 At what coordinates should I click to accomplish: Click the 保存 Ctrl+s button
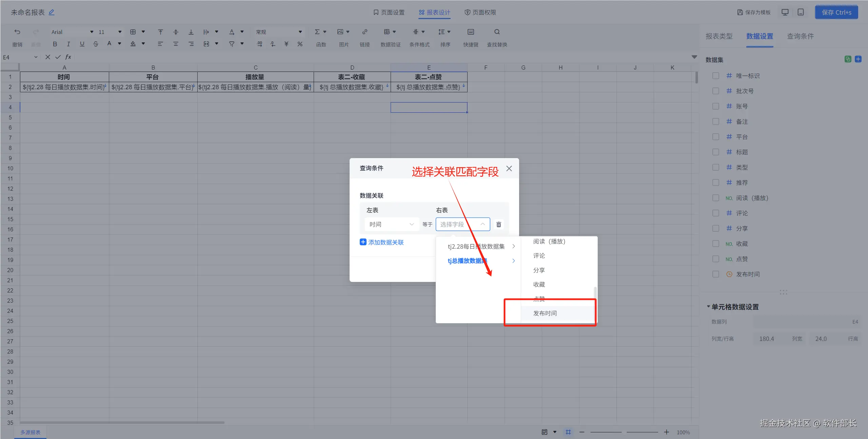tap(836, 12)
